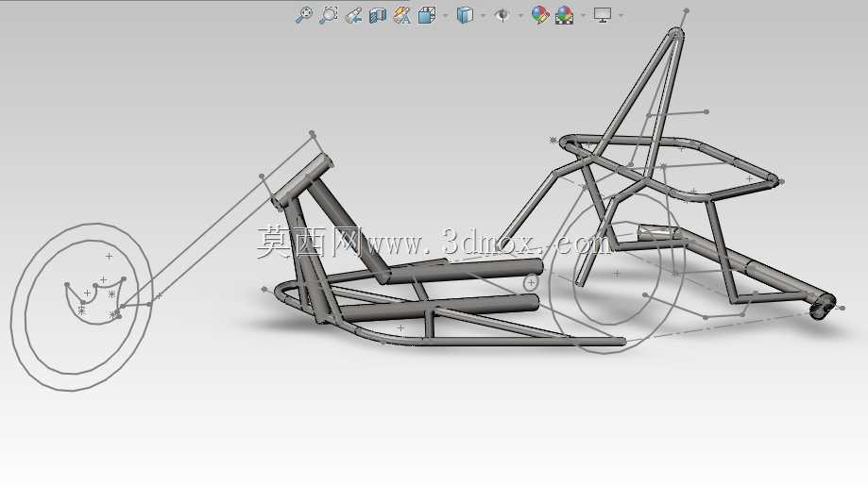Open the Display Style dropdown arrow
This screenshot has width=868, height=487.
point(484,15)
